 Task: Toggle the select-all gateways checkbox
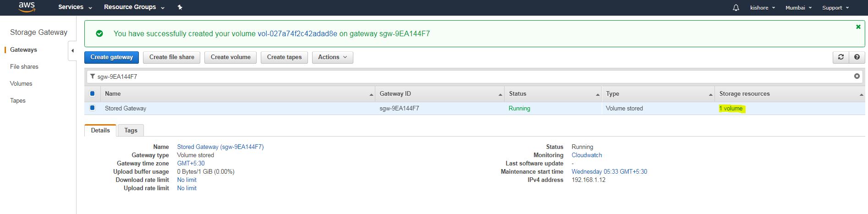coord(92,93)
